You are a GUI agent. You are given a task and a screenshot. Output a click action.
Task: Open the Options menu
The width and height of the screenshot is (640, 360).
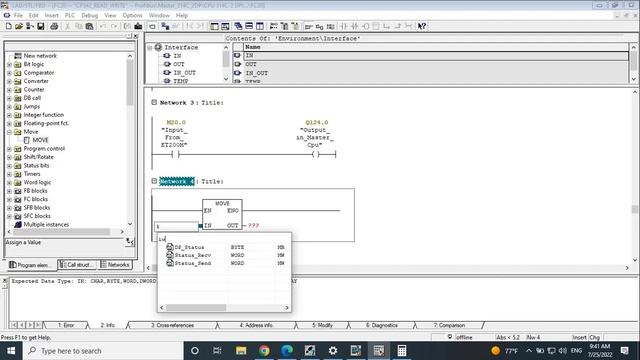pyautogui.click(x=133, y=15)
